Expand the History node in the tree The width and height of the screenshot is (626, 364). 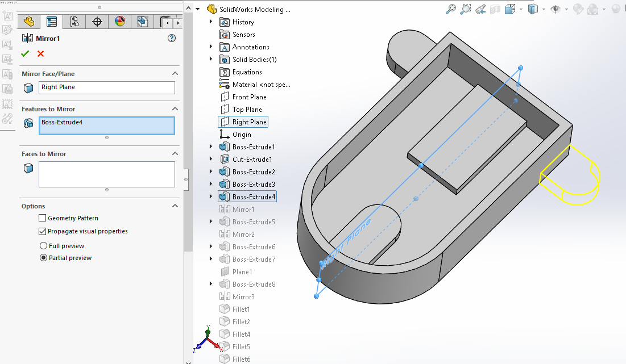click(211, 22)
